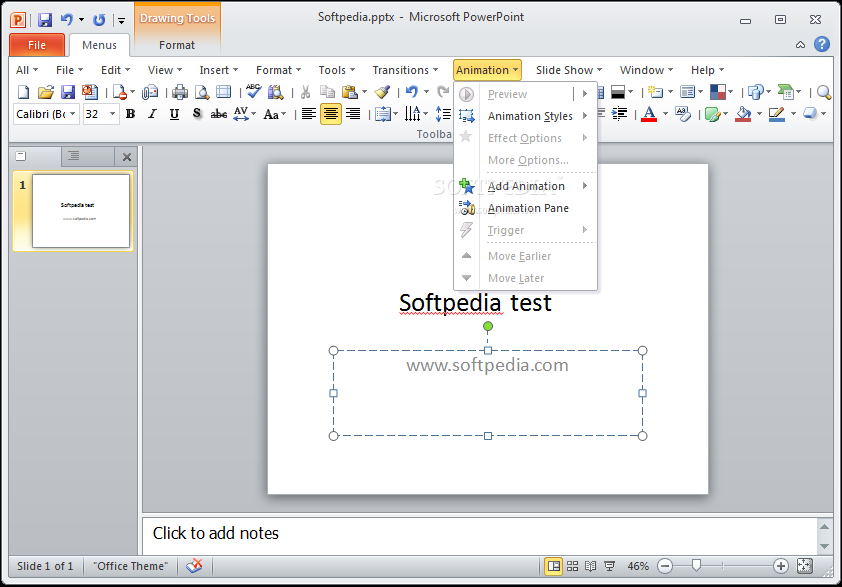The height and width of the screenshot is (587, 842).
Task: Fit slide to current window icon
Action: pyautogui.click(x=804, y=566)
